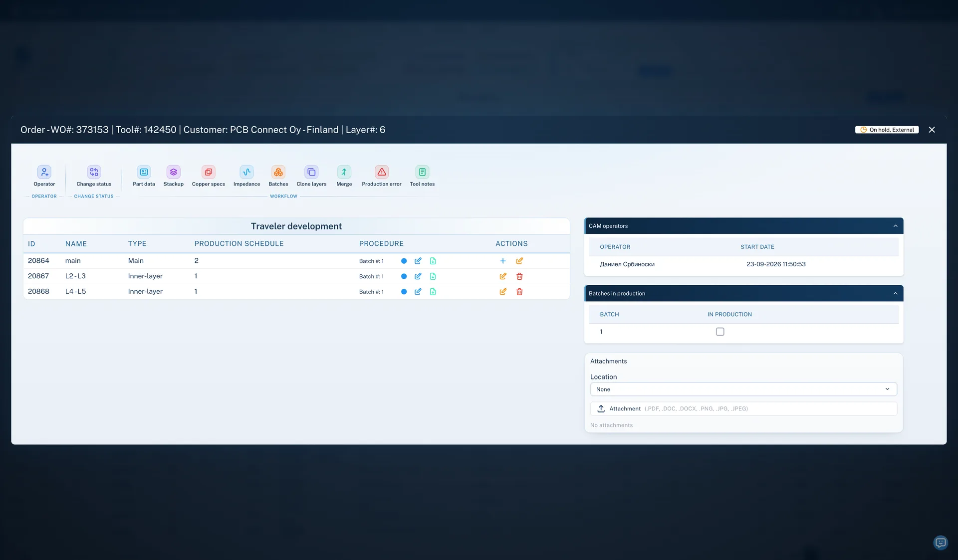Click the PROCEDURE column header

pyautogui.click(x=381, y=244)
